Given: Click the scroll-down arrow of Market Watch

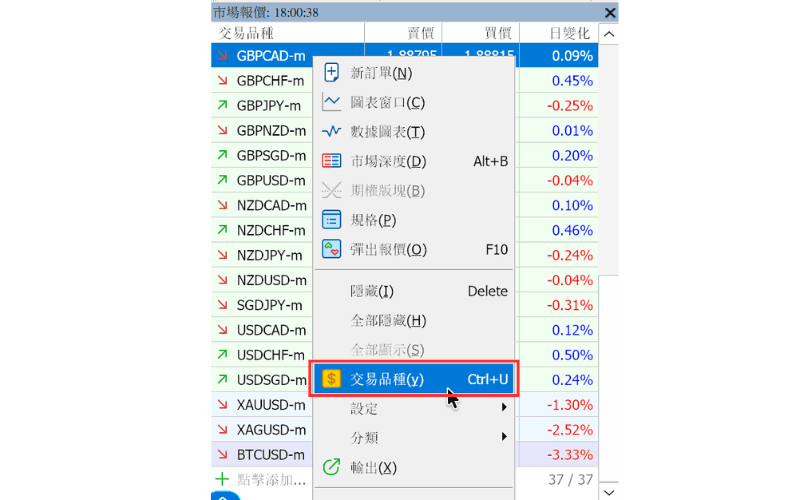Looking at the screenshot, I should click(609, 492).
